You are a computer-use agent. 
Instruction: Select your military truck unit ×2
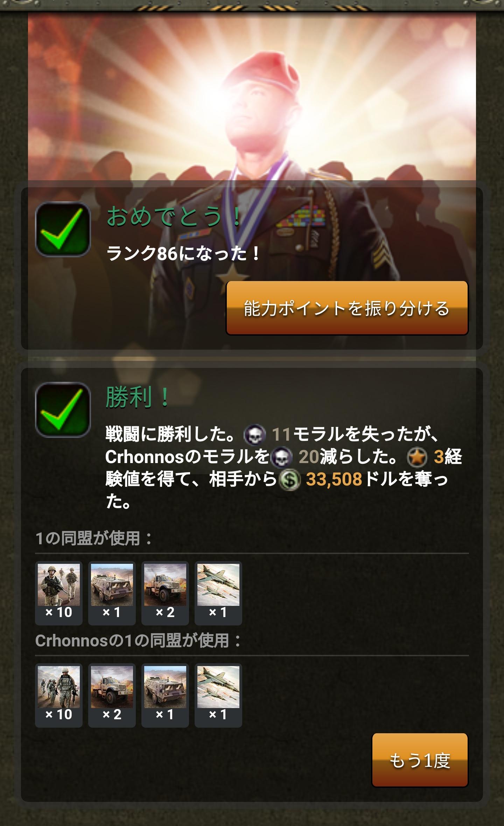click(165, 593)
